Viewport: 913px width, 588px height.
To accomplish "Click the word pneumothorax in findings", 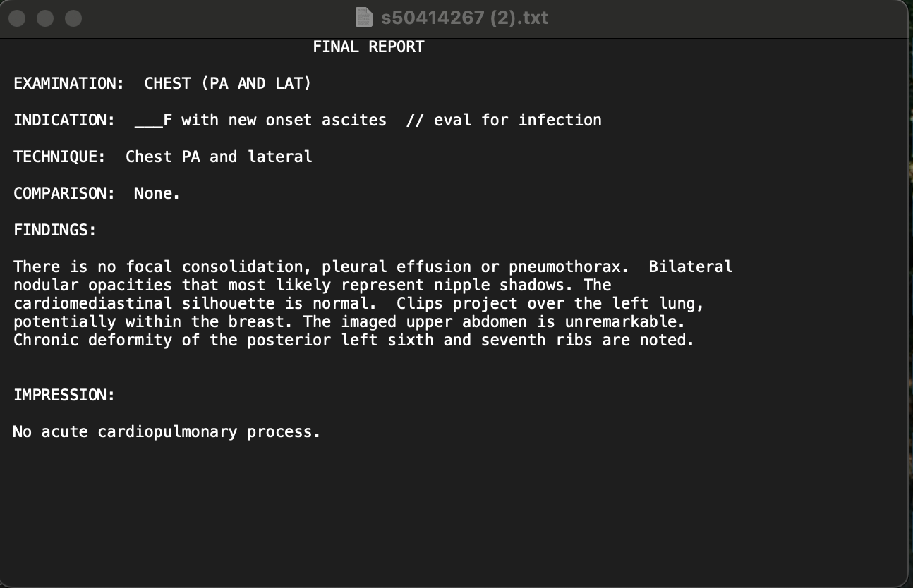I will [x=569, y=267].
